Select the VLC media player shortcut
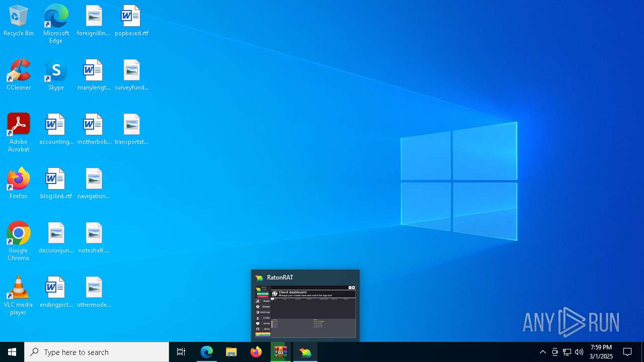 (19, 296)
